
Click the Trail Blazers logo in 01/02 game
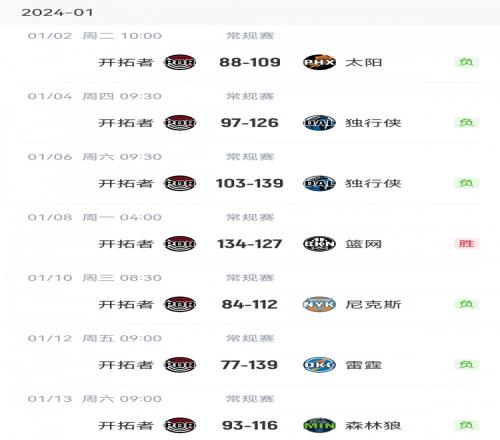click(180, 62)
